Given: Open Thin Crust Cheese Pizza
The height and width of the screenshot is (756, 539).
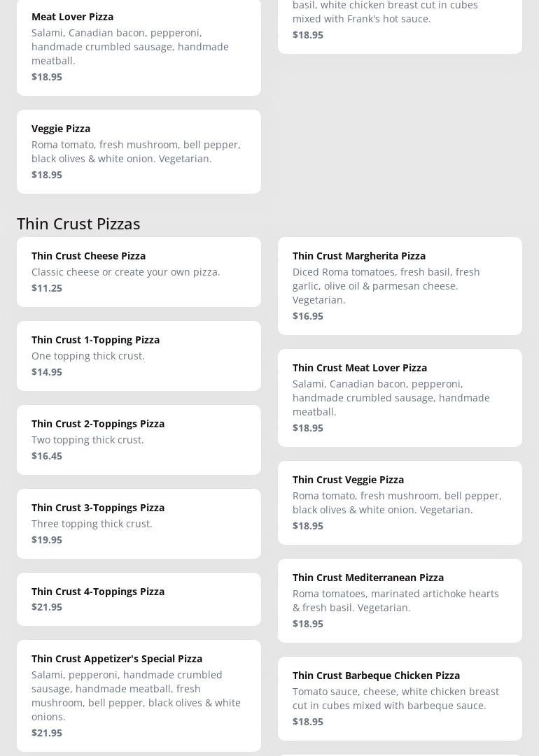Looking at the screenshot, I should [139, 271].
